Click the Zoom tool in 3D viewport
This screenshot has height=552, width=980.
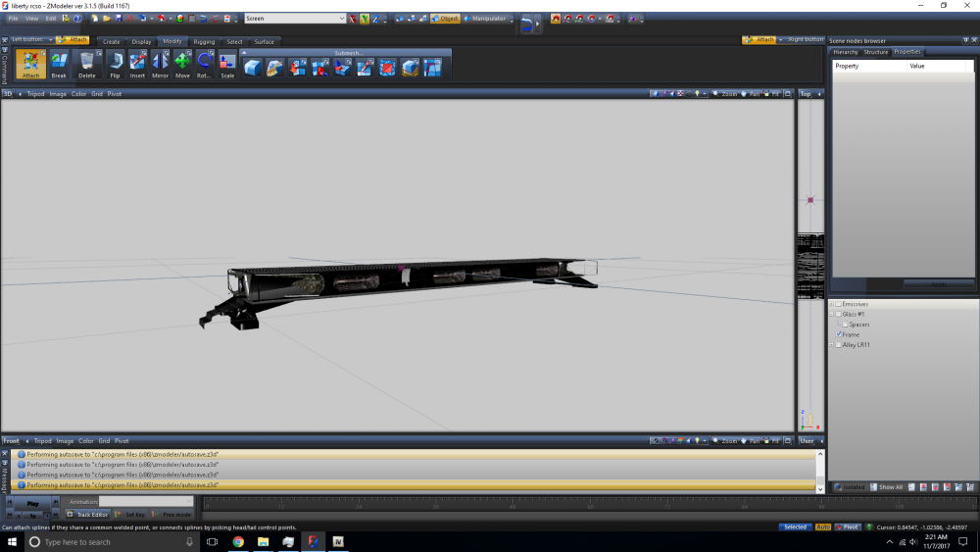[x=725, y=94]
